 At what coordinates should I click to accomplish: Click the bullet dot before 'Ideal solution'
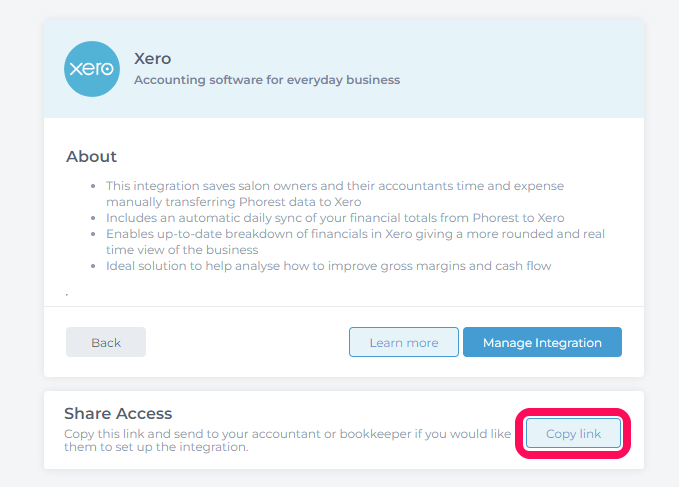[93, 266]
